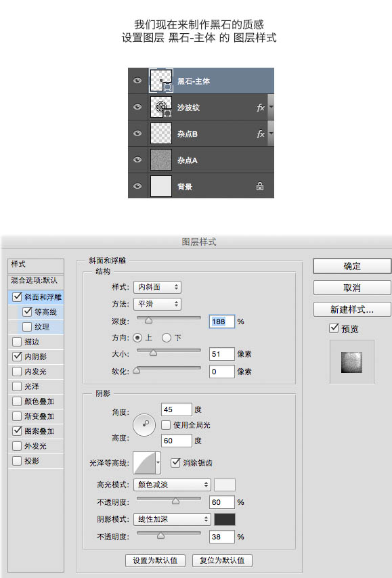Uncheck the 斜面和浮雕 effect checkbox

click(17, 296)
